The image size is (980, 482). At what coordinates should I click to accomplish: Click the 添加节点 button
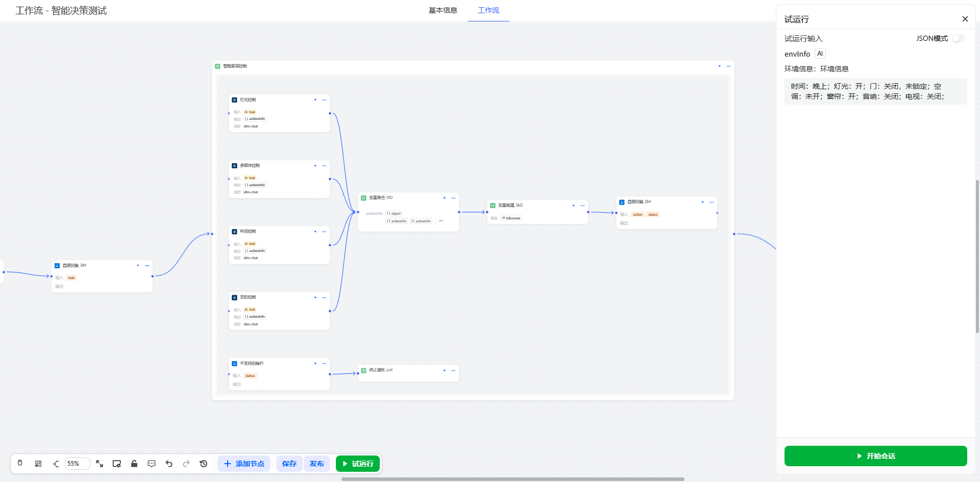(x=244, y=464)
